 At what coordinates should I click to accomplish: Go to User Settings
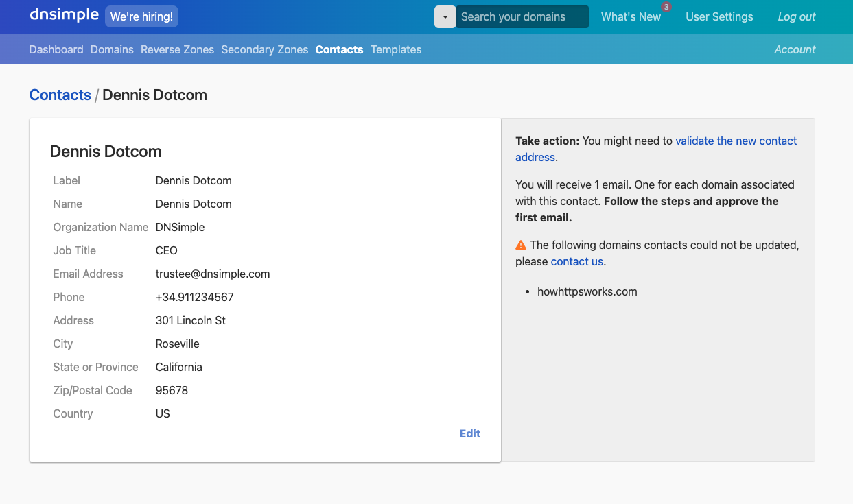719,17
